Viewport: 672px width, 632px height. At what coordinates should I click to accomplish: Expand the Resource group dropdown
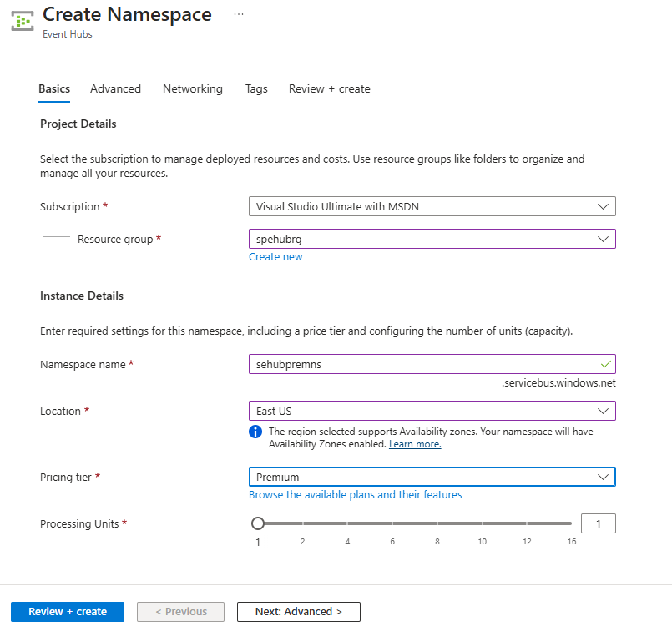point(432,239)
